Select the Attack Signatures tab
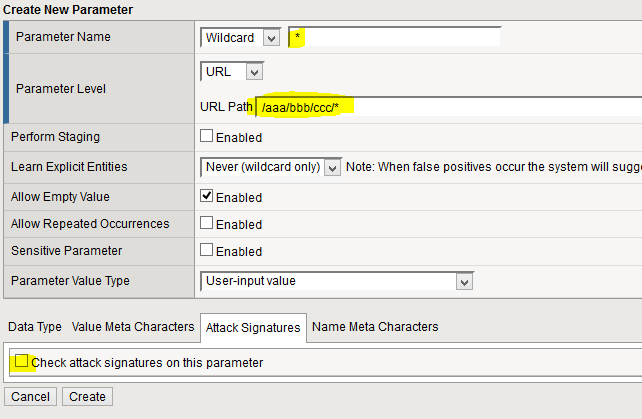Image resolution: width=642 pixels, height=419 pixels. pos(253,327)
